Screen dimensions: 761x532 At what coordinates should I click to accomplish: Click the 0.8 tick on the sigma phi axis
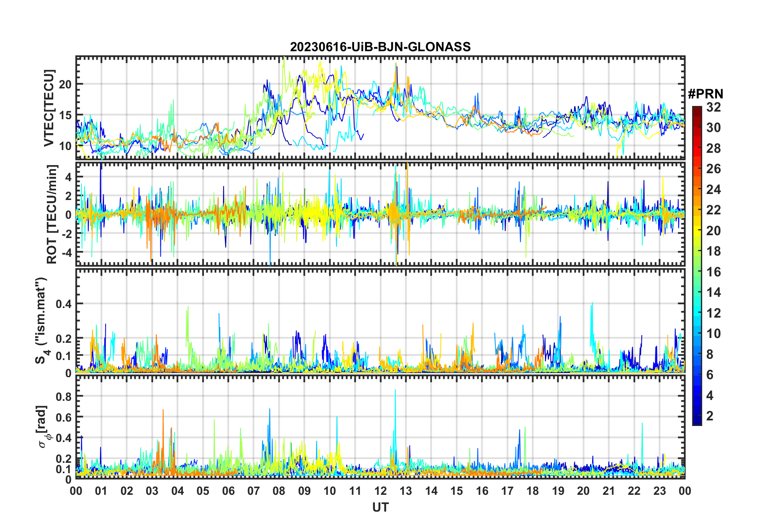click(63, 396)
